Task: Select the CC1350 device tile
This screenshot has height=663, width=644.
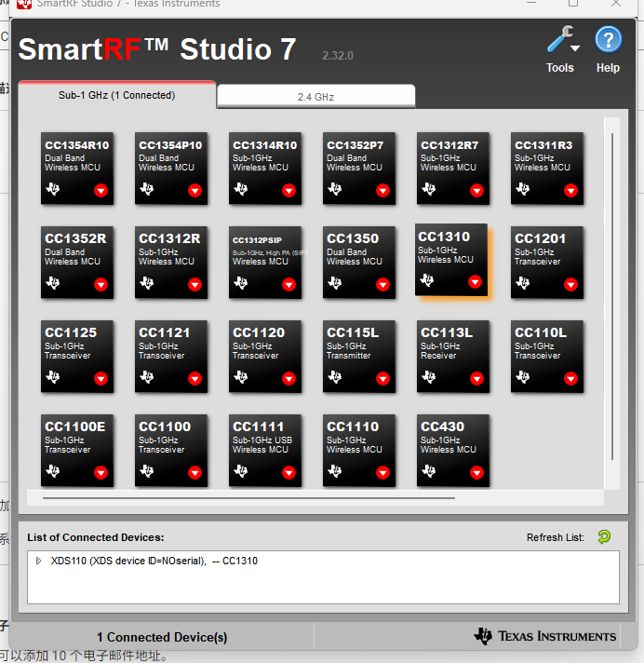Action: click(359, 263)
